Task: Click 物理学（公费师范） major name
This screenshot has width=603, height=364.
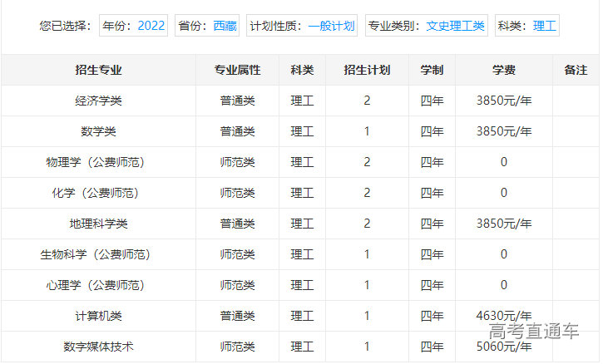Action: pyautogui.click(x=98, y=162)
